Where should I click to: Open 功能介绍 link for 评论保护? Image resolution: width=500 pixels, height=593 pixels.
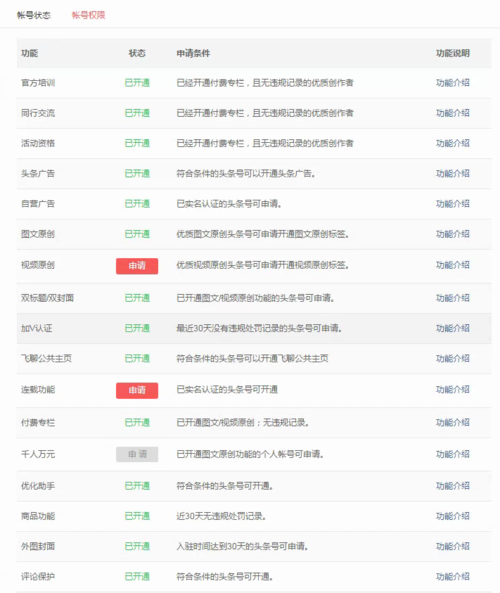(453, 576)
